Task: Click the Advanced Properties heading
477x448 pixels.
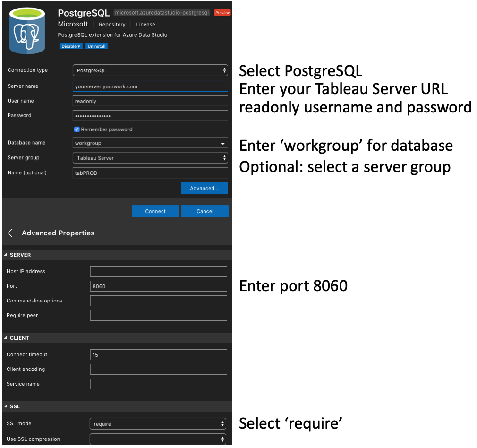Action: coord(58,233)
